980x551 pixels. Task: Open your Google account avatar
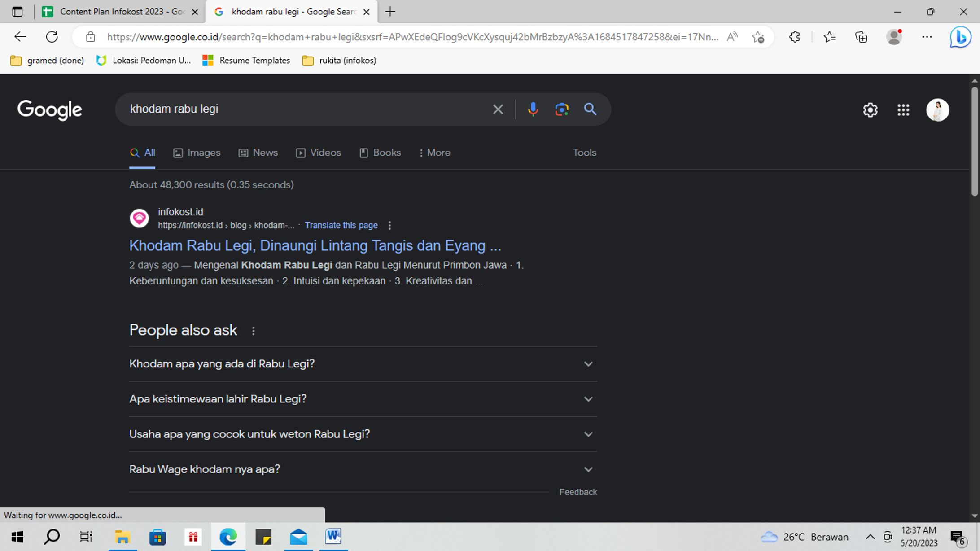[x=937, y=109]
